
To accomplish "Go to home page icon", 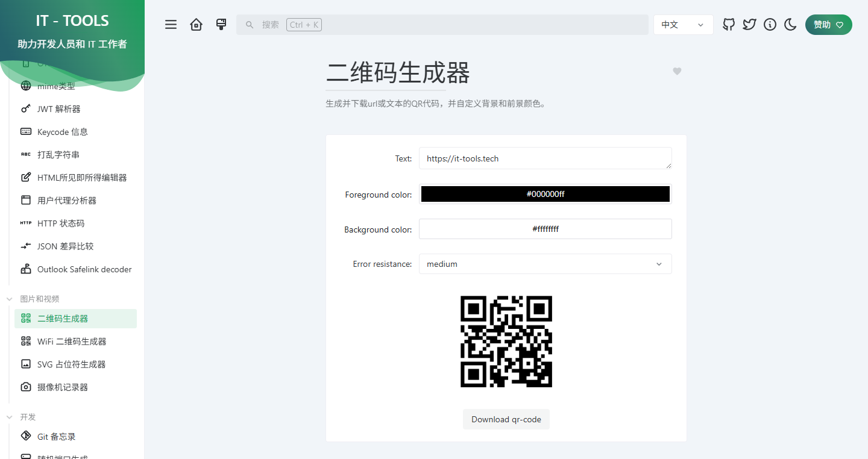I will (196, 25).
